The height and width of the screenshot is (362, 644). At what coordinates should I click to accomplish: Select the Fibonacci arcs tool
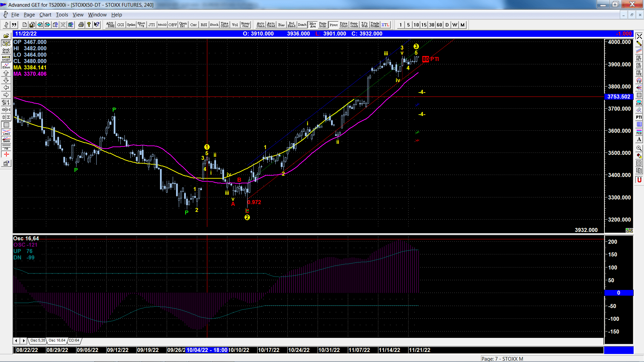click(x=639, y=80)
